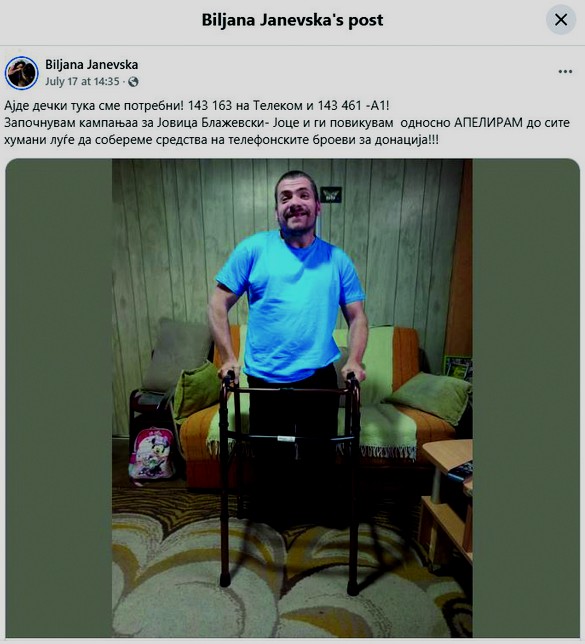Viewport: 585px width, 644px height.
Task: Click the blurred green margin left of photo
Action: (59, 398)
